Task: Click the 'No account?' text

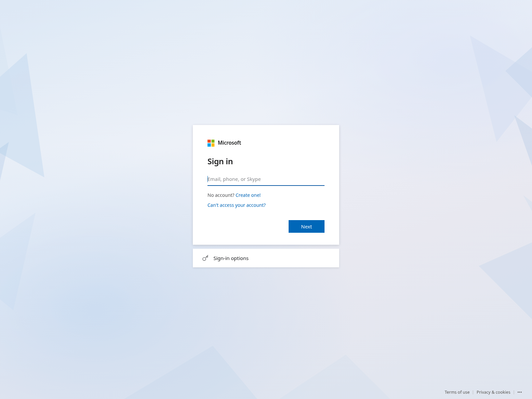Action: tap(221, 195)
